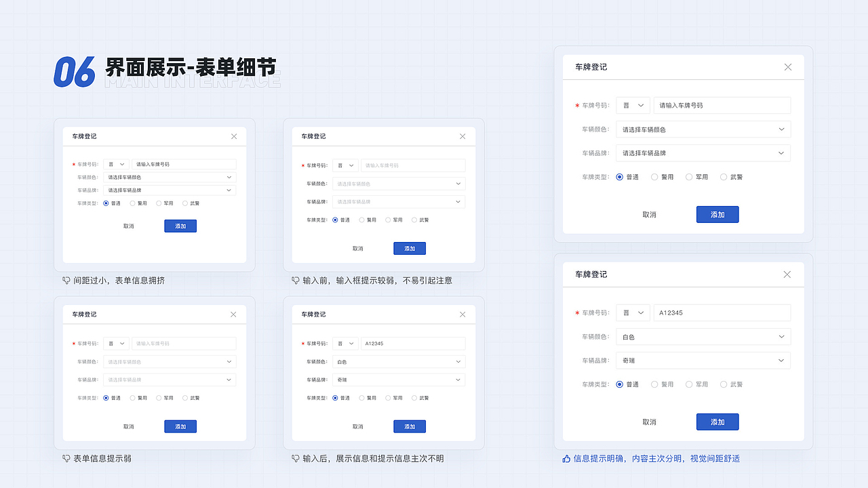Close the dialog captioned 表单信息提示弱

(233, 314)
